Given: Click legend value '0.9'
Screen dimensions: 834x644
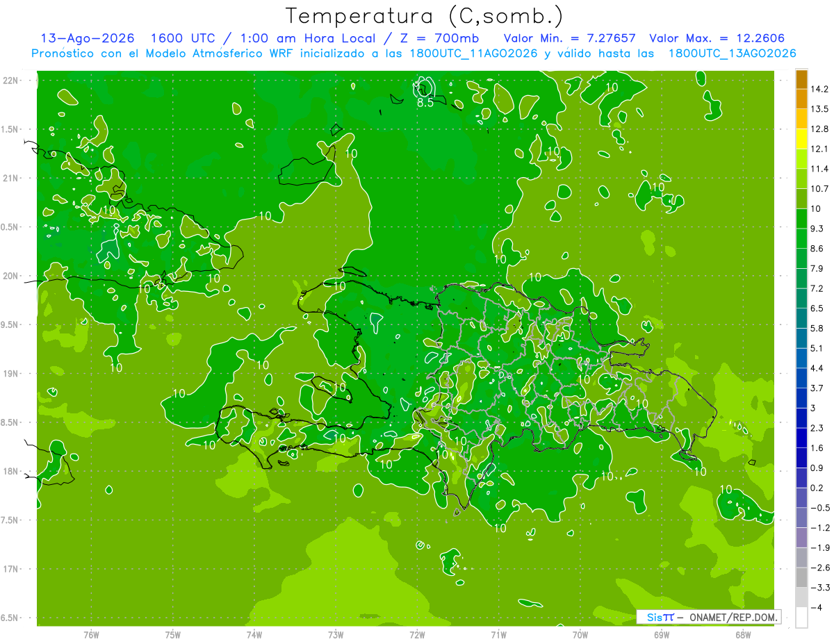Looking at the screenshot, I should (x=818, y=468).
